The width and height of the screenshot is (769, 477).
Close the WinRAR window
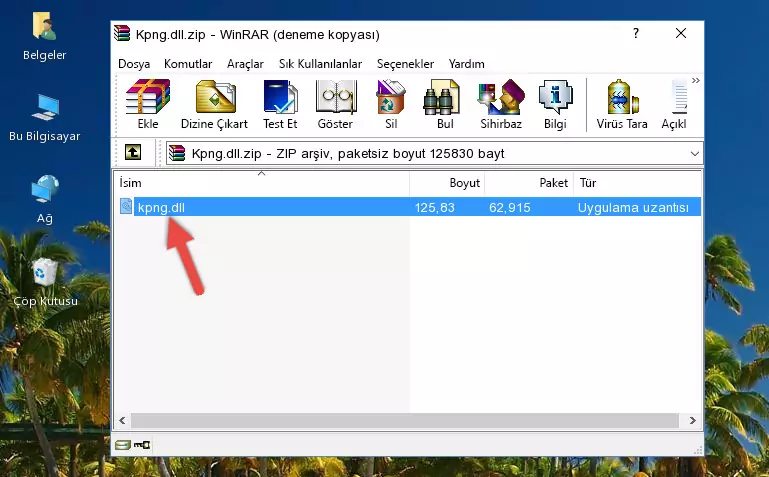(681, 33)
